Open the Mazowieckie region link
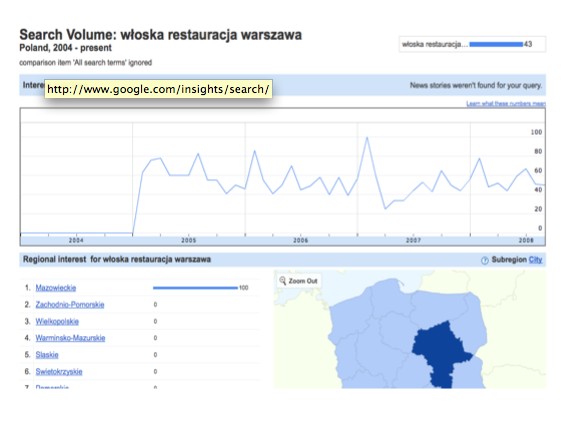The image size is (564, 429). point(56,288)
